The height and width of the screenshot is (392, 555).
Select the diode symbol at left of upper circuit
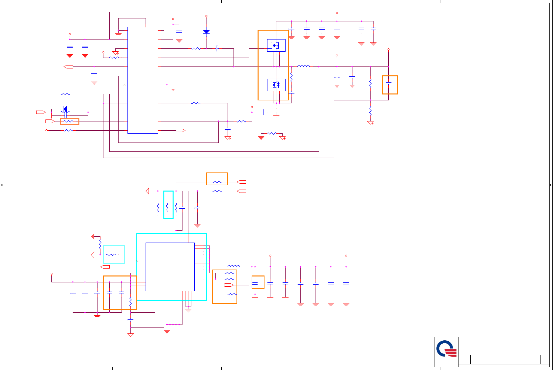tap(65, 109)
